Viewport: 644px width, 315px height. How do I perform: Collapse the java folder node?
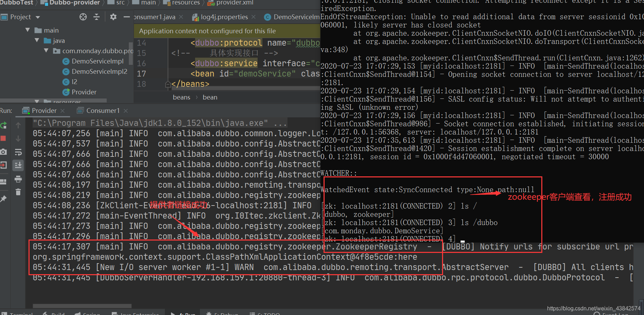pyautogui.click(x=37, y=40)
